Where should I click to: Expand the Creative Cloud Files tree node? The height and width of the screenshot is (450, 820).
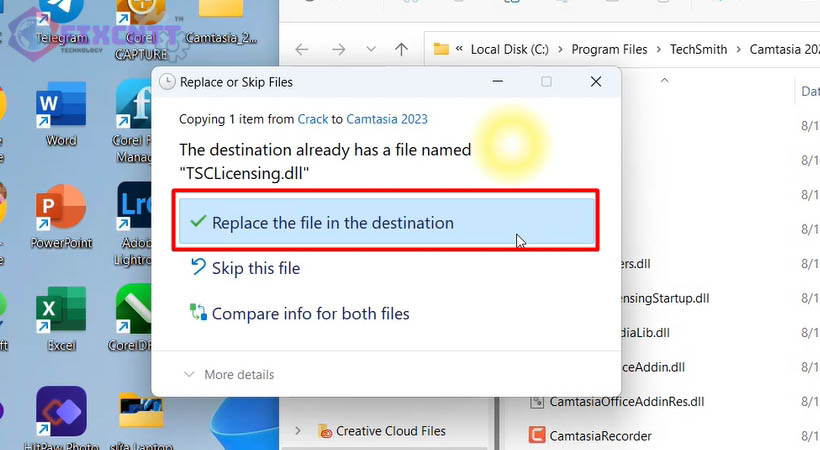click(x=297, y=431)
